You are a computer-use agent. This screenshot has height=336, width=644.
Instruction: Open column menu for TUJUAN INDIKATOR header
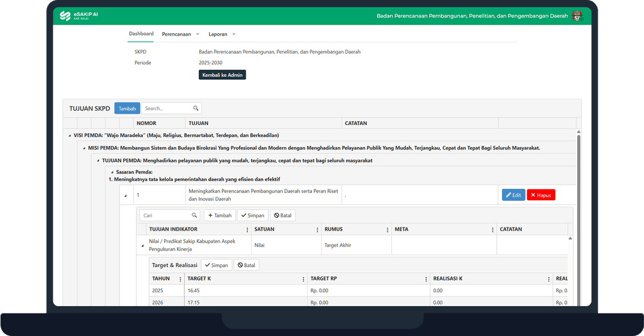coord(247,229)
